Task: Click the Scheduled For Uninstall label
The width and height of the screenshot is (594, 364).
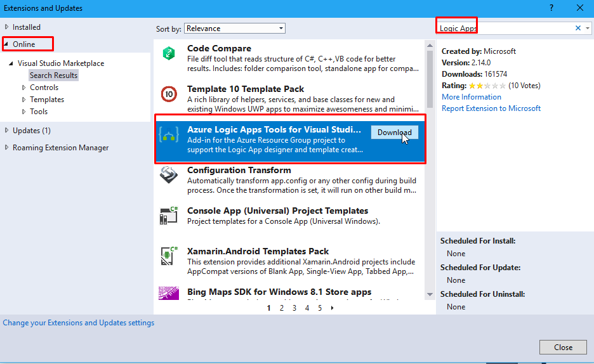Action: click(x=482, y=294)
